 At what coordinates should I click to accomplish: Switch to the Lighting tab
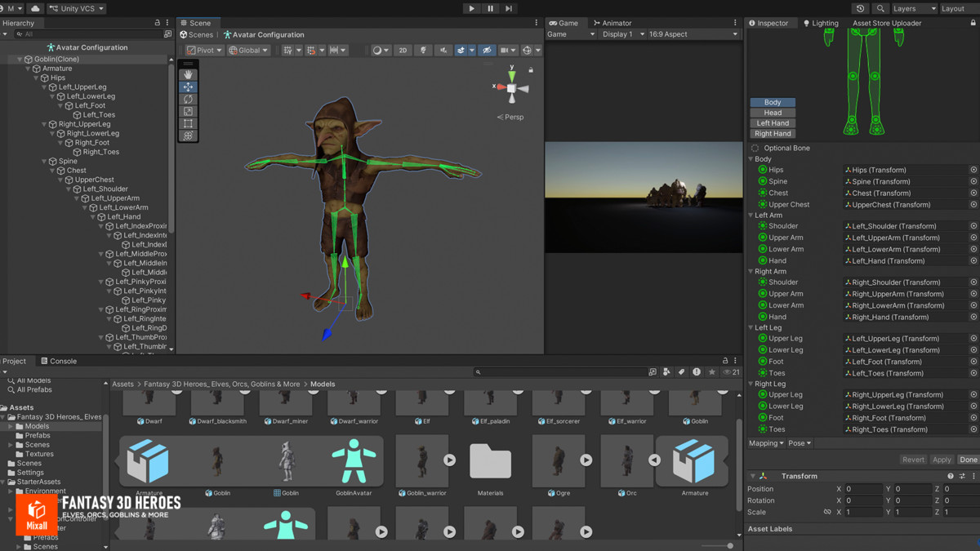point(821,23)
